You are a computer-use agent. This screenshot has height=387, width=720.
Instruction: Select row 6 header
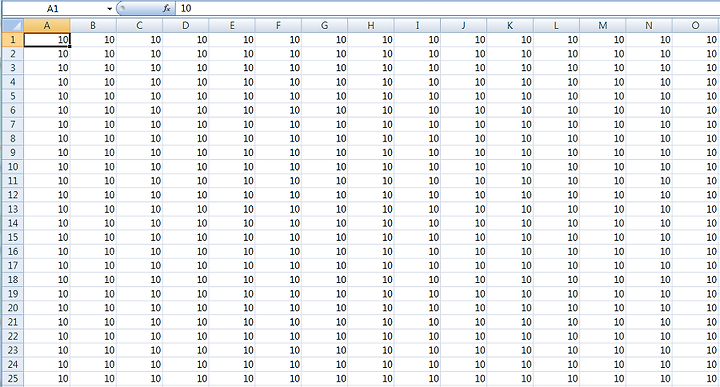pyautogui.click(x=13, y=110)
